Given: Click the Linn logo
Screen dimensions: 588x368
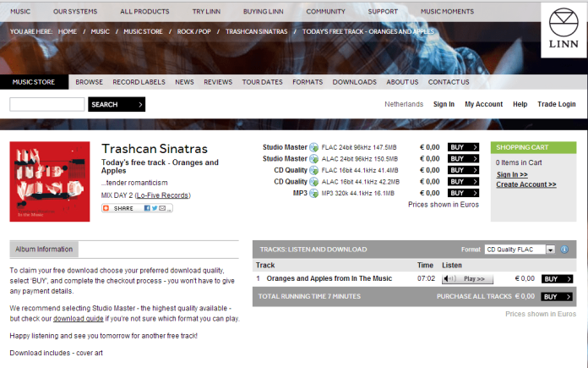Looking at the screenshot, I should tap(563, 30).
